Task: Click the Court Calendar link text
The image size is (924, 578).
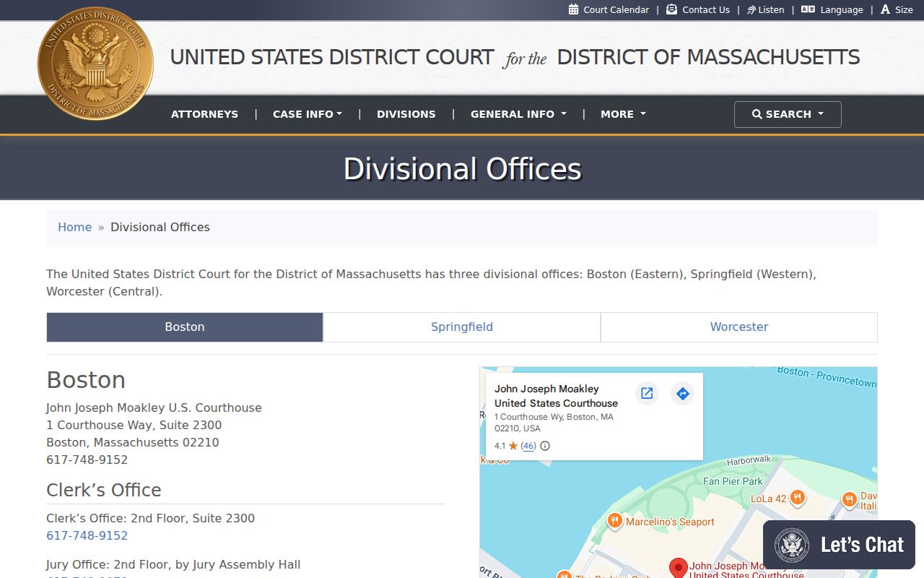Action: coord(616,10)
